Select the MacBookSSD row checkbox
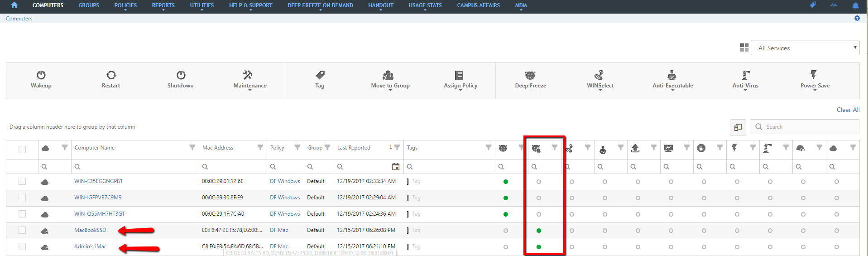 [22, 230]
